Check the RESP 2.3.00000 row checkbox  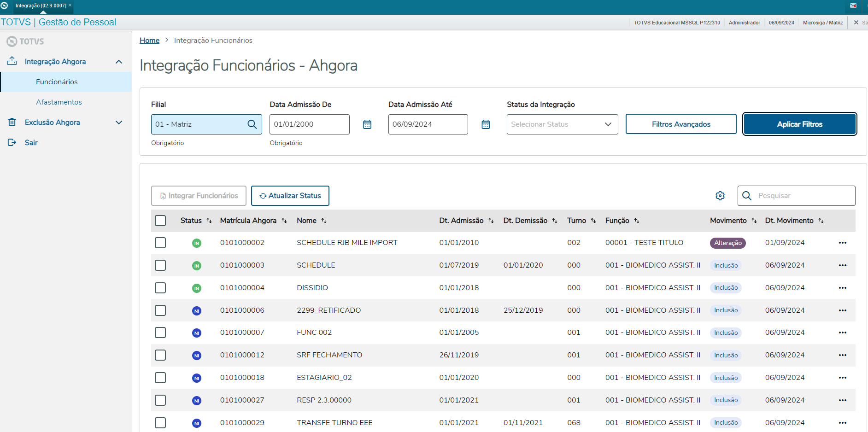(x=160, y=400)
